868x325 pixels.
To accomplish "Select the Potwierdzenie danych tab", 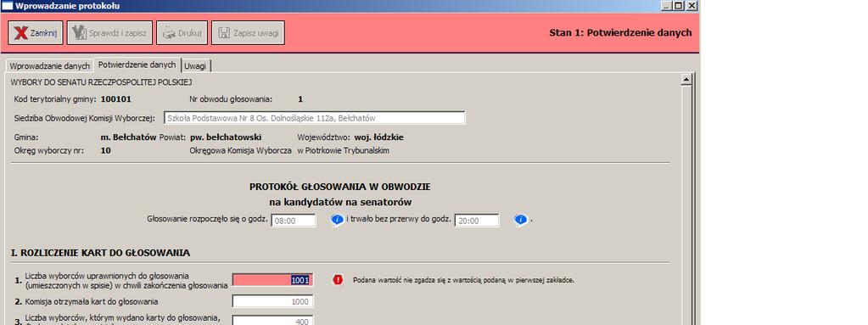I will pyautogui.click(x=137, y=64).
